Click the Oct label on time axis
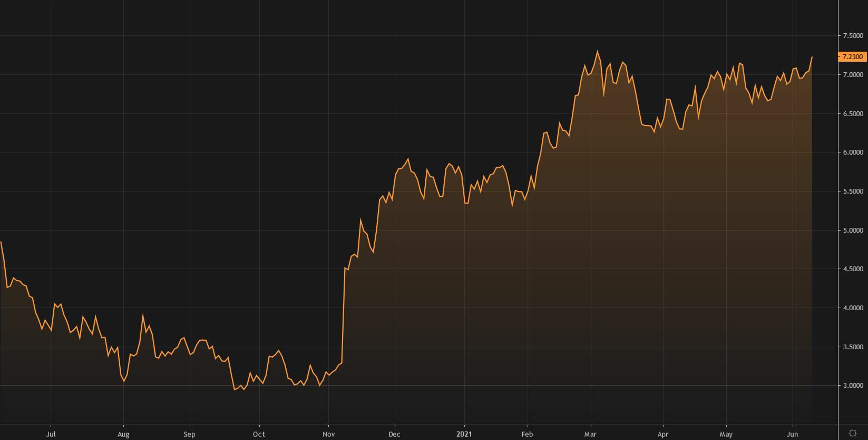This screenshot has height=440, width=868. point(259,434)
